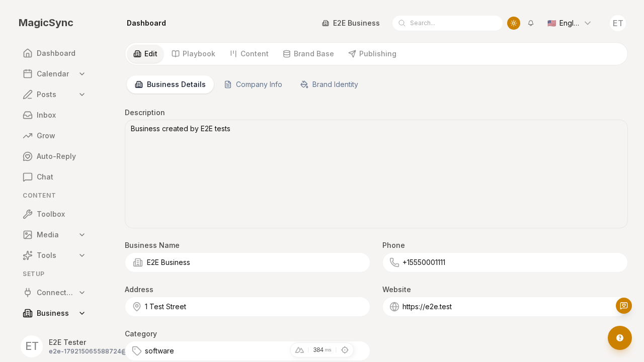The image size is (644, 362).
Task: Click the Calendar icon in sidebar
Action: [x=28, y=74]
